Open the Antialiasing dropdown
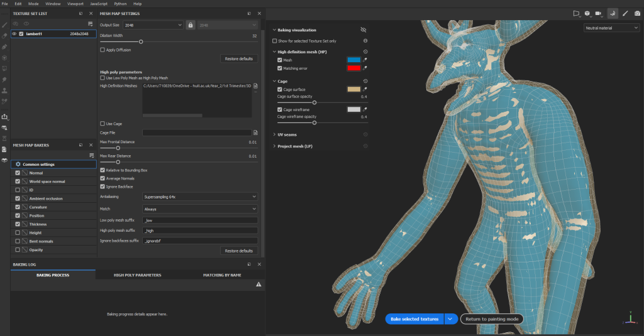 (200, 197)
